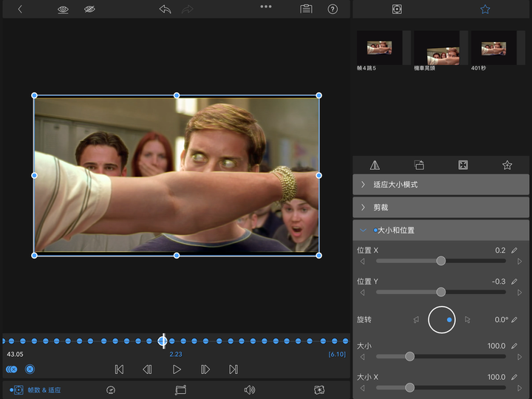Decrease 位置 X with the left arrow
532x399 pixels.
coord(362,262)
